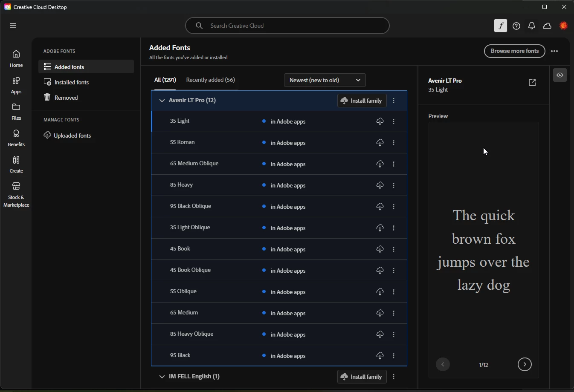
Task: Click Install family for Avenir LT Pro
Action: click(362, 101)
